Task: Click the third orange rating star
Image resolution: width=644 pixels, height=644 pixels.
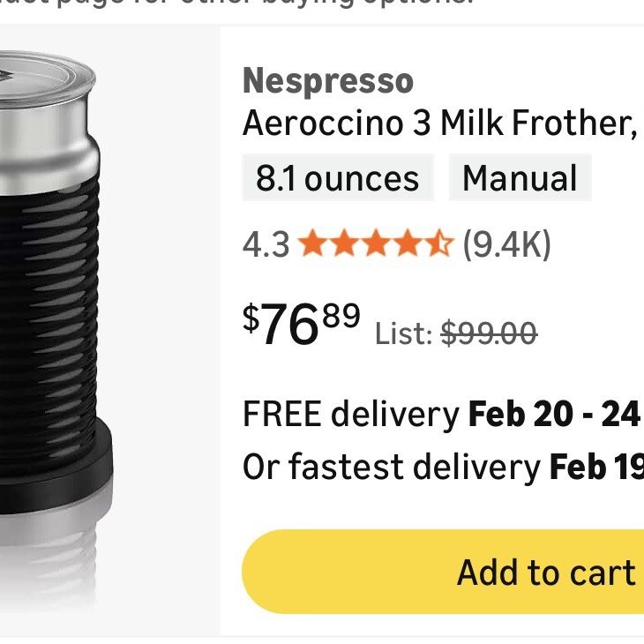Action: pos(376,243)
